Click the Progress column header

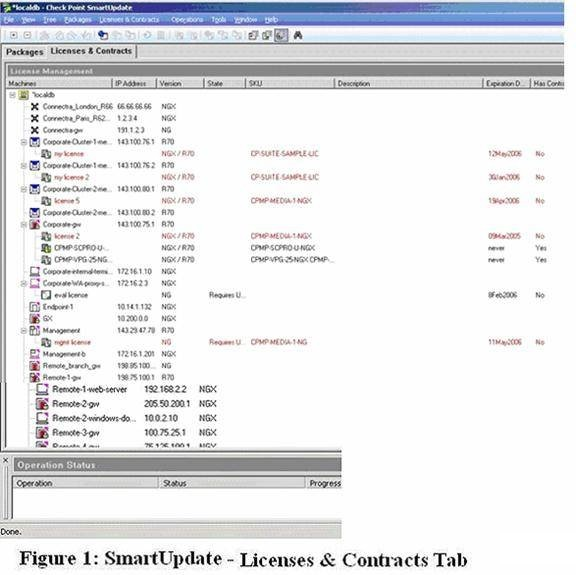[324, 484]
